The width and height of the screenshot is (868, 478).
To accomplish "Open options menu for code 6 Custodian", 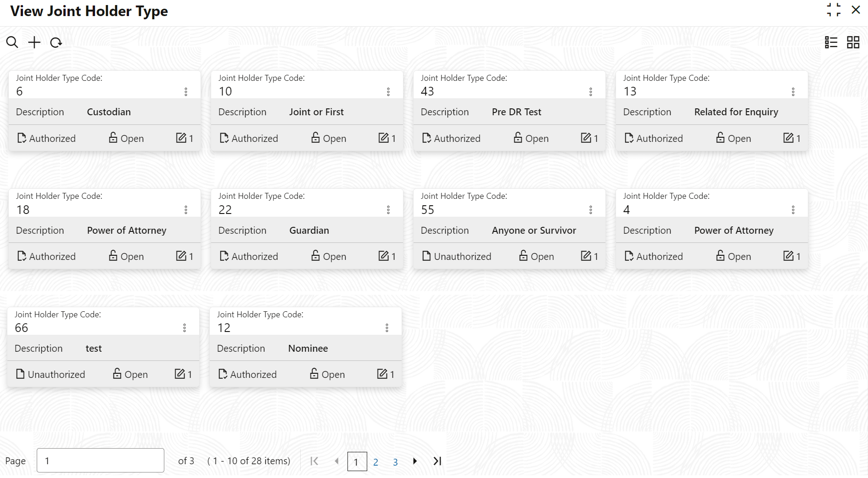I will [186, 92].
